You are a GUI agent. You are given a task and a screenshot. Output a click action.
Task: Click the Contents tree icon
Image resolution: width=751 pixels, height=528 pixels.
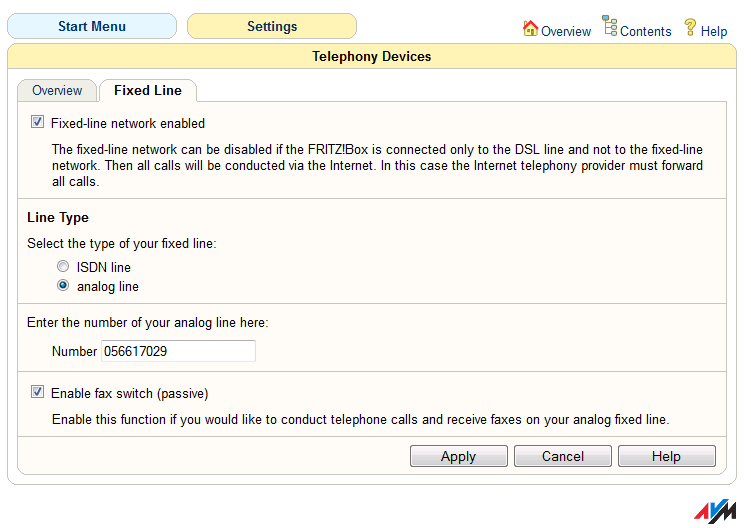pos(609,26)
